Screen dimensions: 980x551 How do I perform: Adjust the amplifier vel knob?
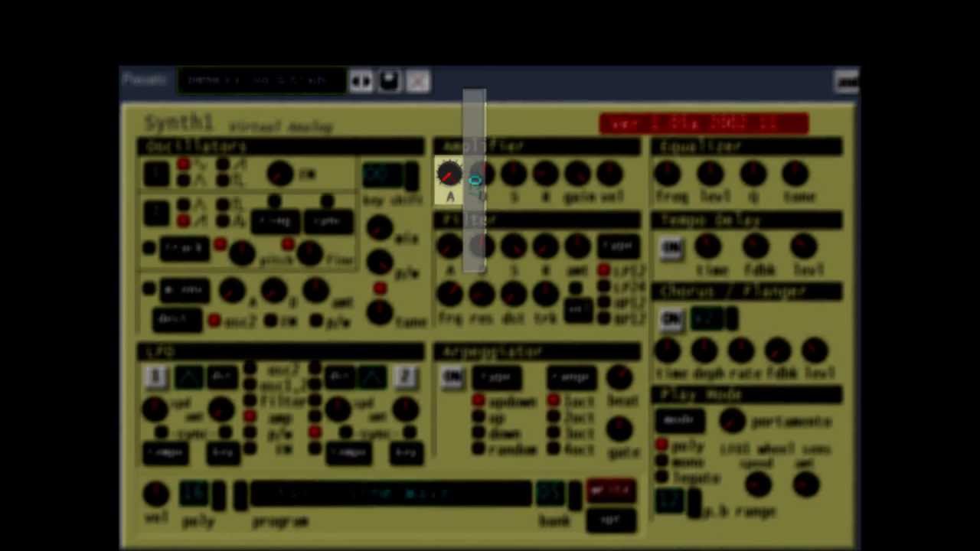[609, 174]
